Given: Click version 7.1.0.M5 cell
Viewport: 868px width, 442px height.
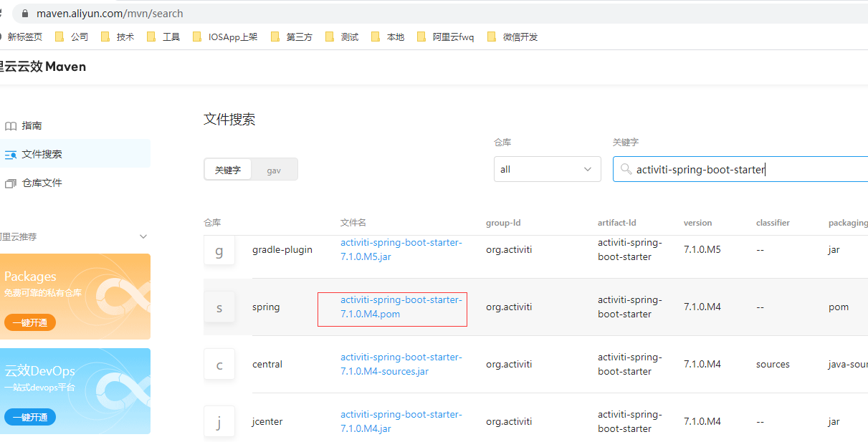Looking at the screenshot, I should click(702, 250).
